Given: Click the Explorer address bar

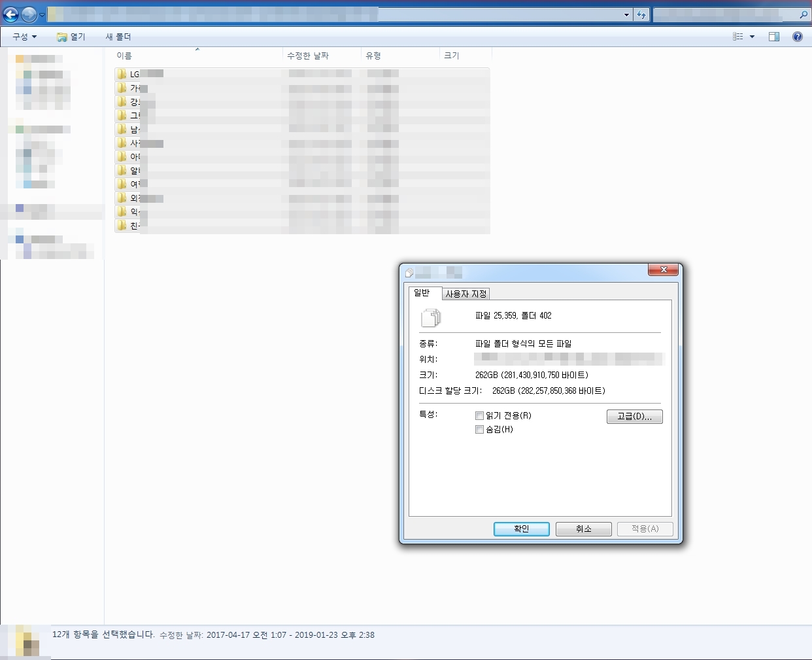Looking at the screenshot, I should tap(333, 14).
